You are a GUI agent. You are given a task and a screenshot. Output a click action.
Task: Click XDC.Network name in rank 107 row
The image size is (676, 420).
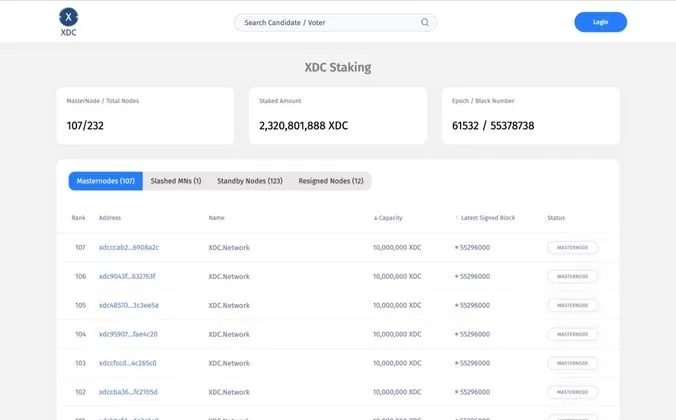[229, 248]
